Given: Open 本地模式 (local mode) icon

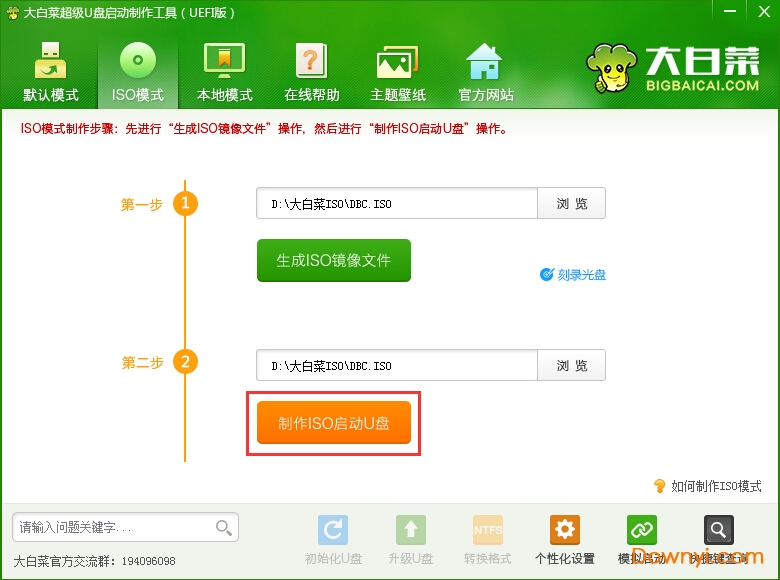Looking at the screenshot, I should [225, 72].
